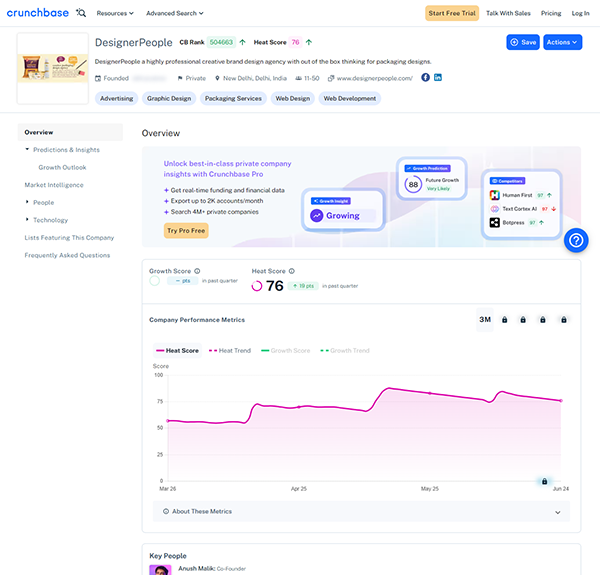600x575 pixels.
Task: Click the Heat Score up arrow in header
Action: [309, 42]
